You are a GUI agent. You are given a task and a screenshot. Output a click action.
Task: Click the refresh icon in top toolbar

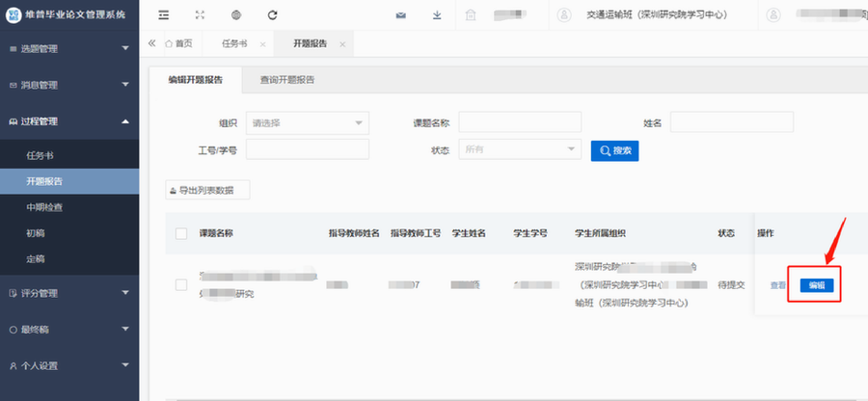point(273,14)
